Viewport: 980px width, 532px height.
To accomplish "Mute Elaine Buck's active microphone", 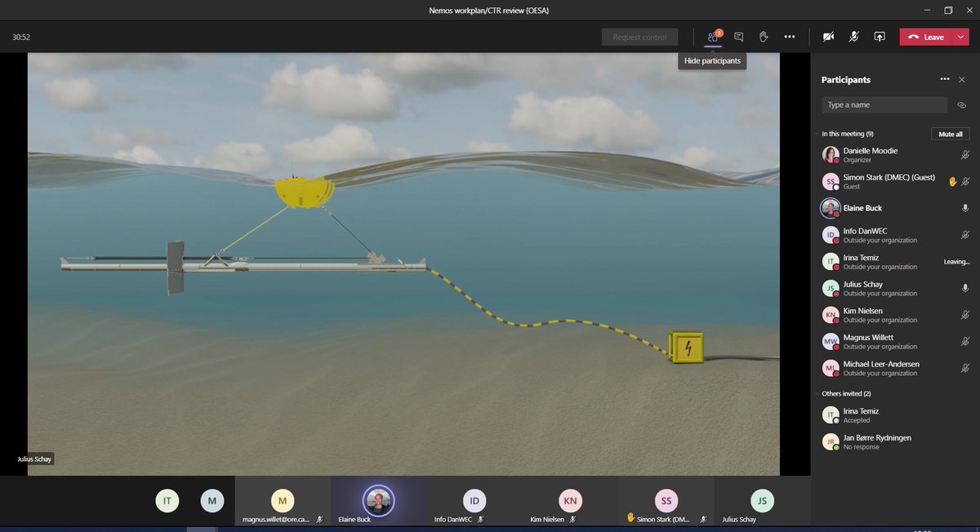I will tap(965, 208).
